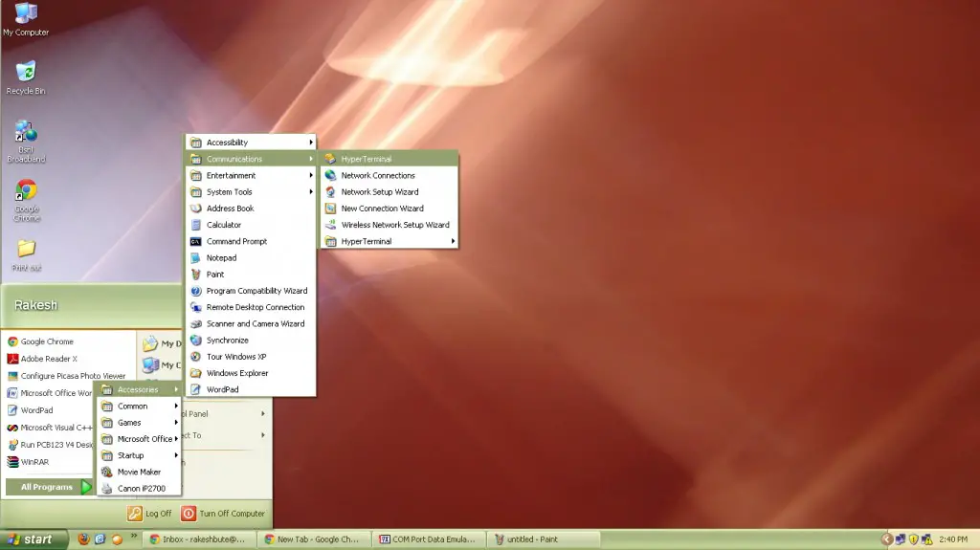
Task: Open the Print out folder on the desktop
Action: [x=26, y=255]
